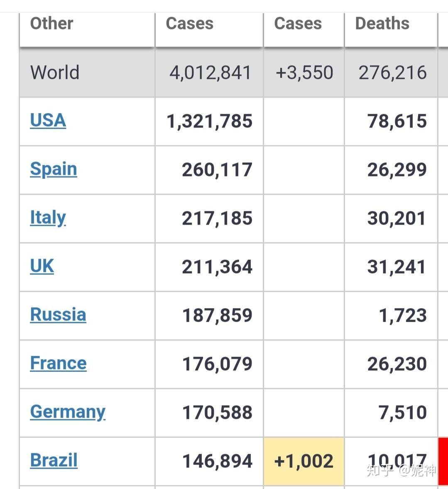Screen dimensions: 448x489
Task: Open the UK country link
Action: [x=42, y=267]
